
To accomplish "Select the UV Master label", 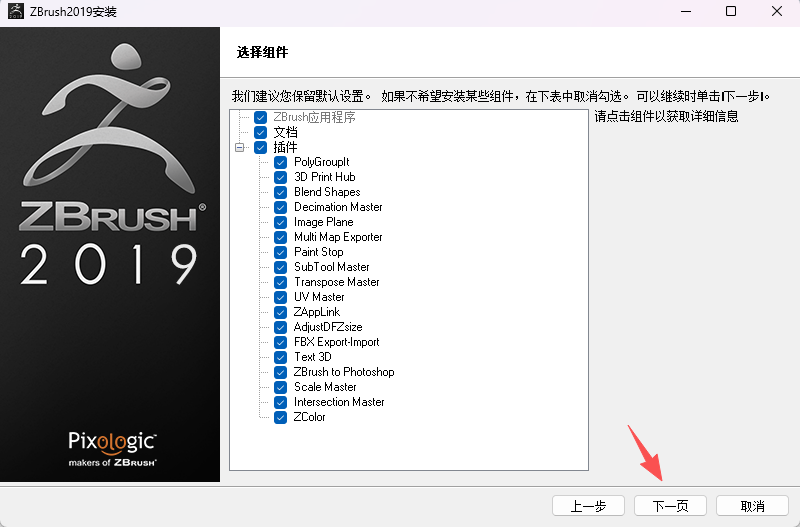I will 319,297.
